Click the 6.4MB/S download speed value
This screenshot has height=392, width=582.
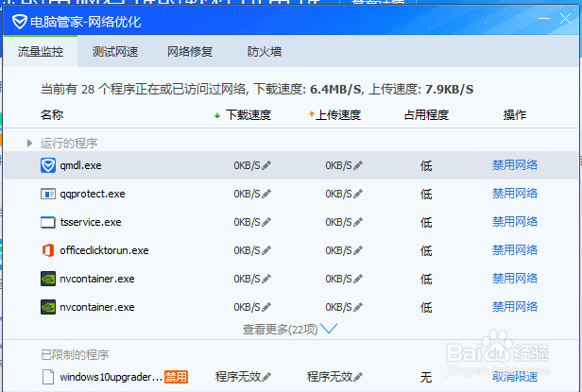pyautogui.click(x=335, y=89)
